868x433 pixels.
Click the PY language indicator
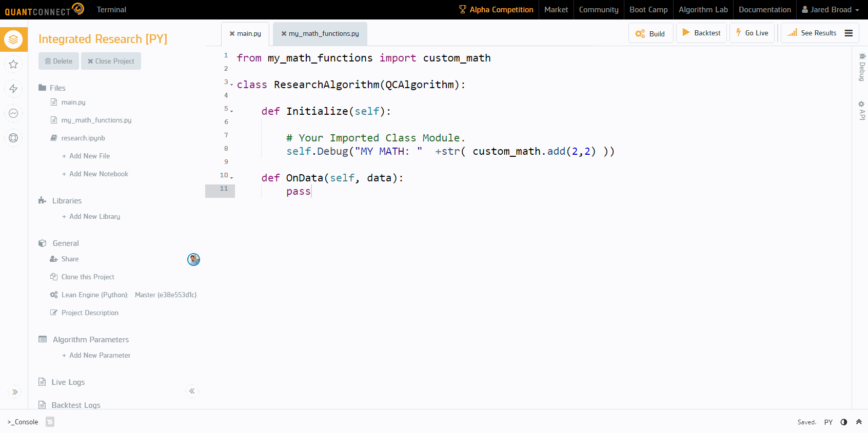coord(828,422)
